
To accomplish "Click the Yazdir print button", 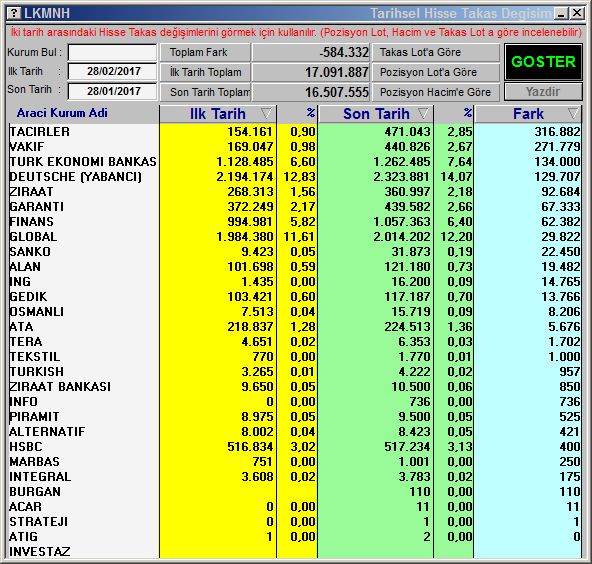I will pos(543,92).
